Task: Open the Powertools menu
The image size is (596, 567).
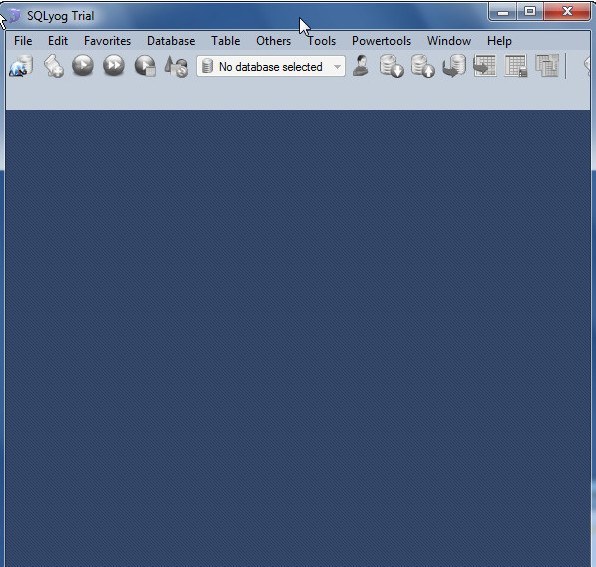Action: pyautogui.click(x=381, y=41)
